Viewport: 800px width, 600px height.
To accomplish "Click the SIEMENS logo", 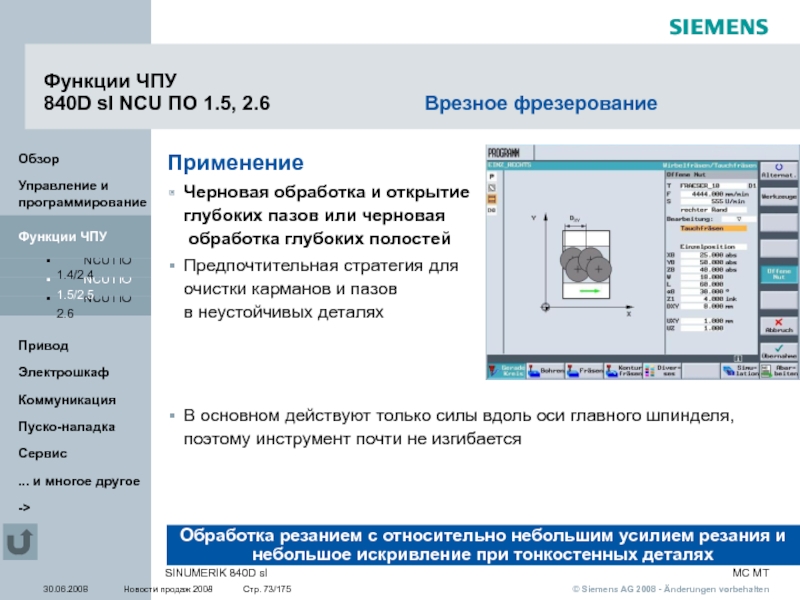I will tap(718, 27).
